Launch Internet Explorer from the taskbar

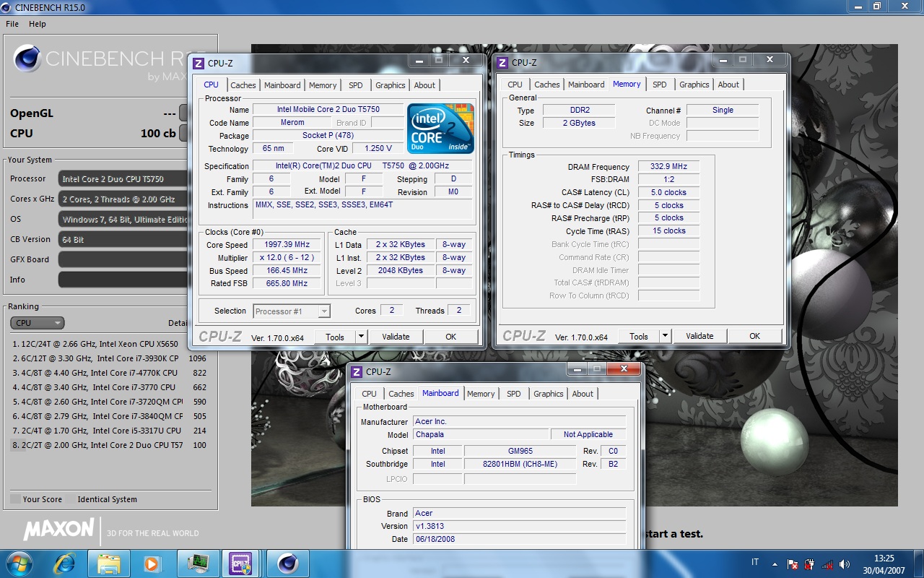pyautogui.click(x=65, y=563)
